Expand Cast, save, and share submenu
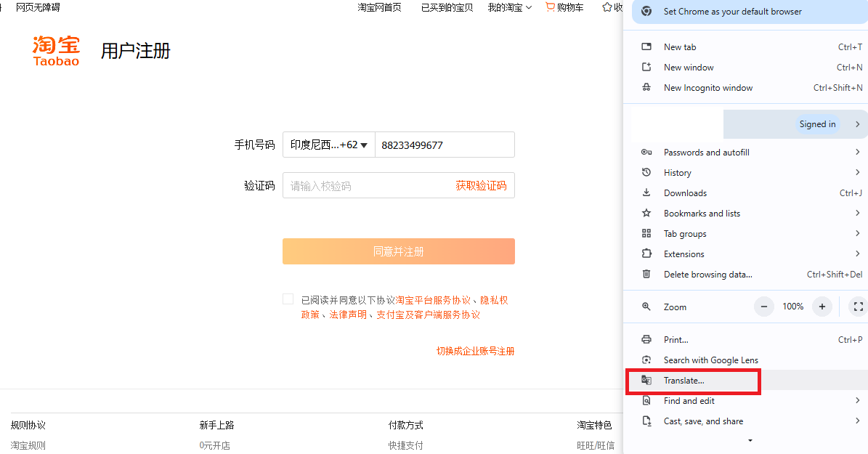Image resolution: width=868 pixels, height=454 pixels. coord(703,421)
